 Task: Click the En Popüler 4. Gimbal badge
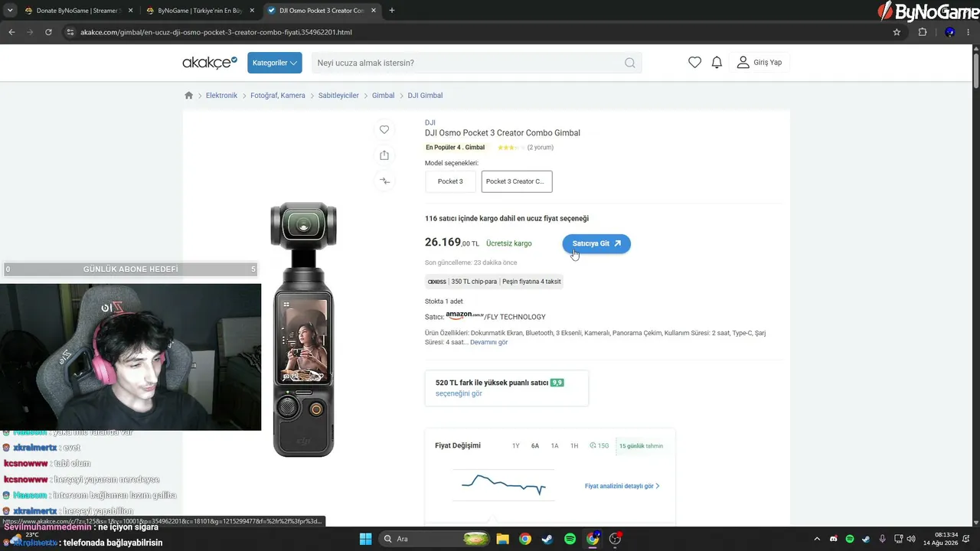pos(456,148)
